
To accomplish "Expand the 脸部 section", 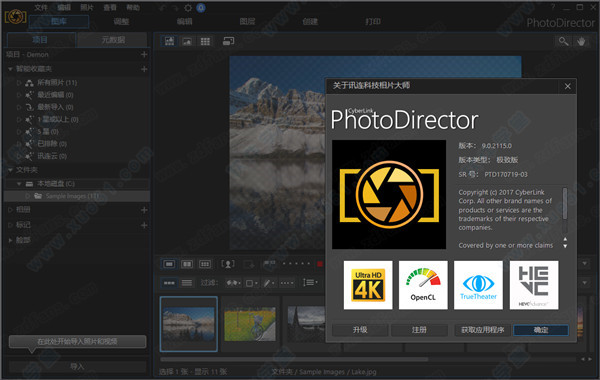I will [10, 240].
